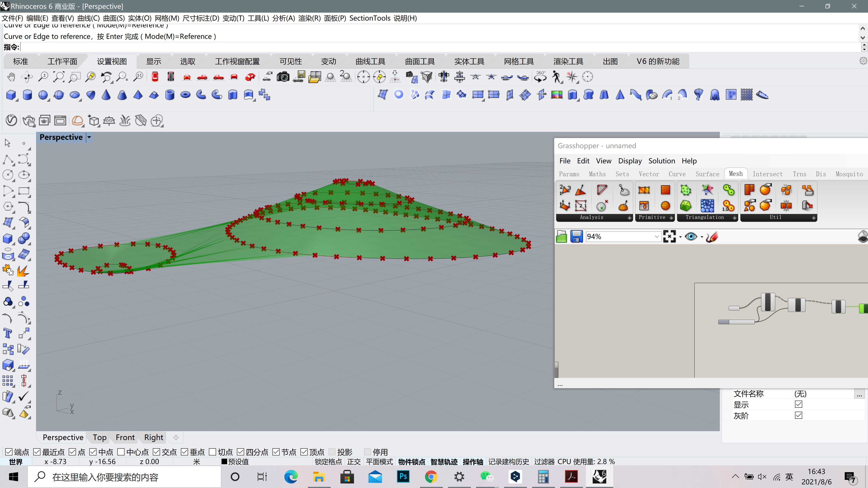This screenshot has width=868, height=488.
Task: Click the Text object tool in left sidebar
Action: coord(8,333)
